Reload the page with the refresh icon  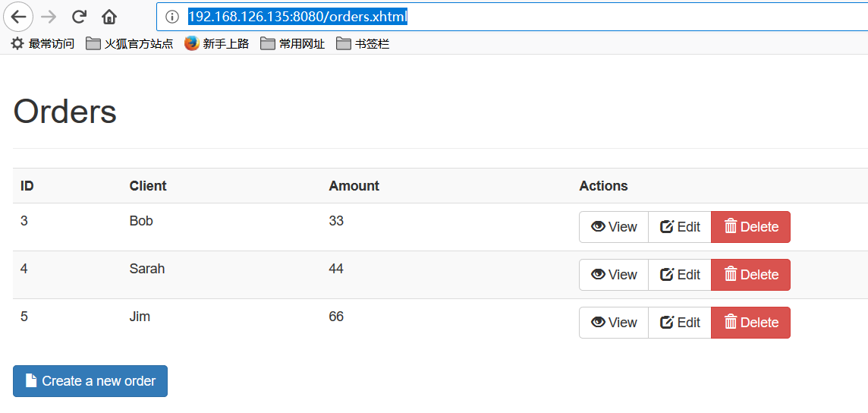pos(79,17)
